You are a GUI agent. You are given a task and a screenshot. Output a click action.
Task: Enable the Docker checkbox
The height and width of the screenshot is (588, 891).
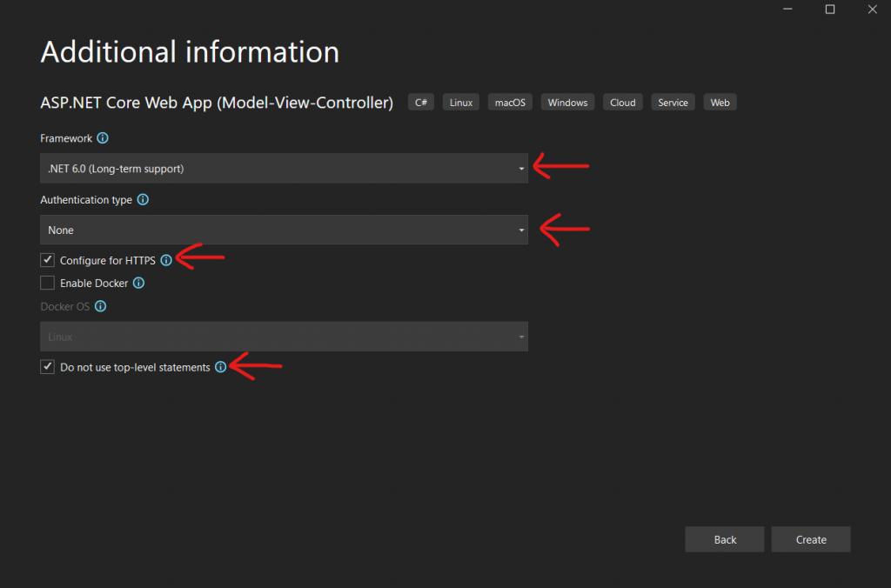click(x=47, y=283)
